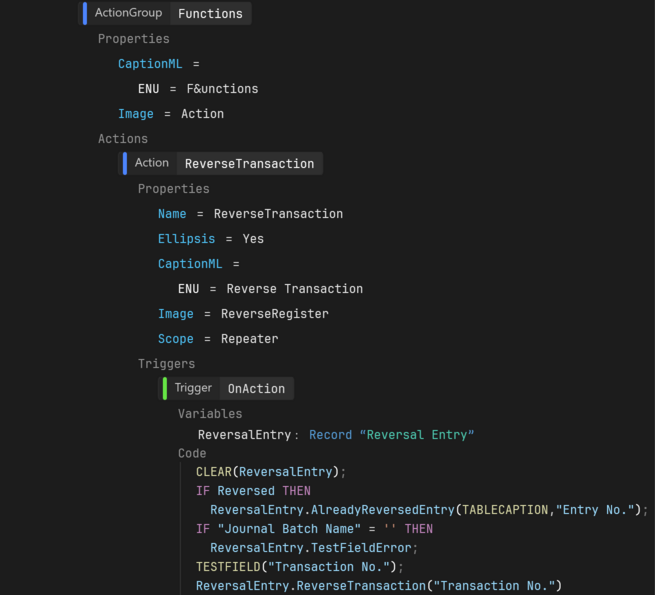Click the IF "Journal Batch Name" line
This screenshot has height=595, width=655.
coord(314,529)
